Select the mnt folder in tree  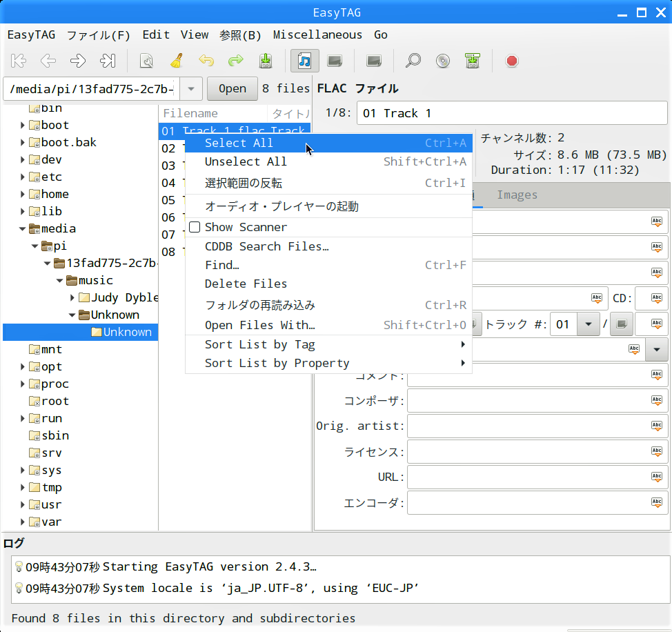[52, 350]
